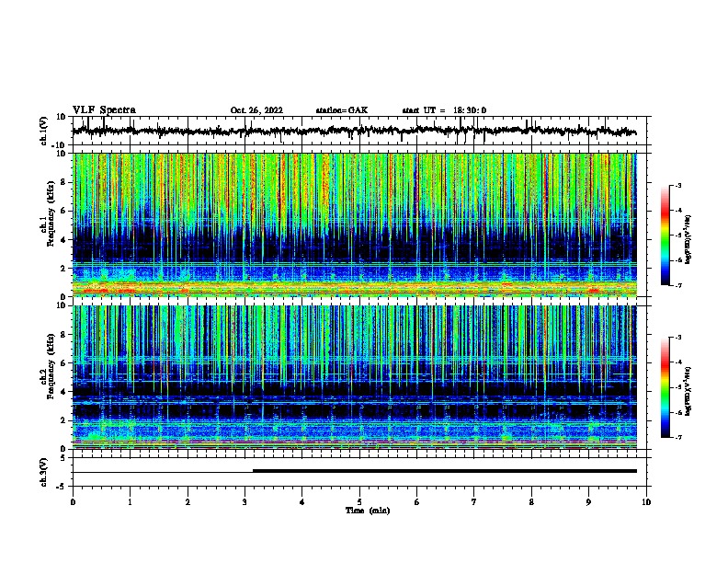Click inside the ch.2 spectrogram panel
Image resolution: width=728 pixels, height=563 pixels.
[355, 377]
